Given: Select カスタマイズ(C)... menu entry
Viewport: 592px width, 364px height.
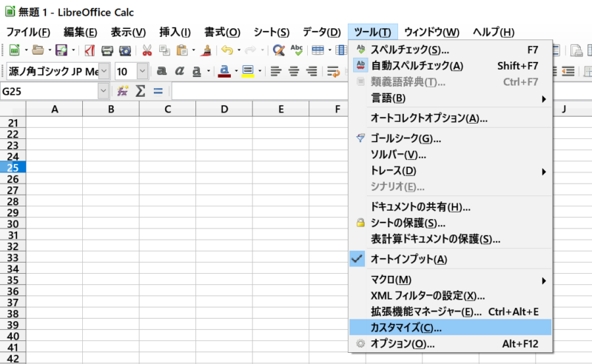Looking at the screenshot, I should [x=406, y=327].
